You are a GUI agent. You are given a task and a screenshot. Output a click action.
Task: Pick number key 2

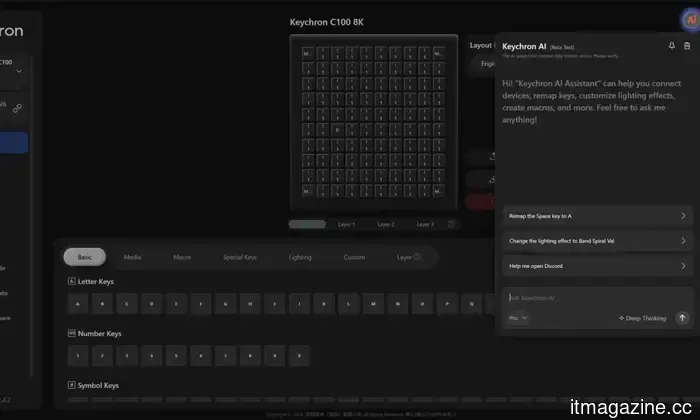[102, 356]
